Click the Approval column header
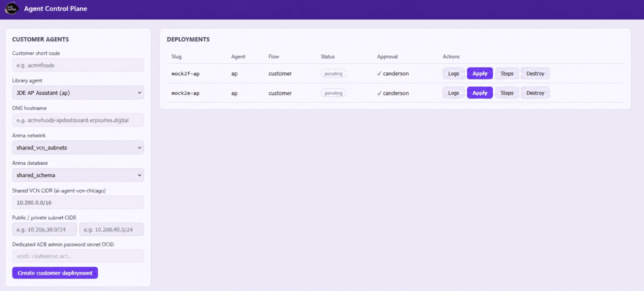Screen dimensions: 644x291 point(387,57)
